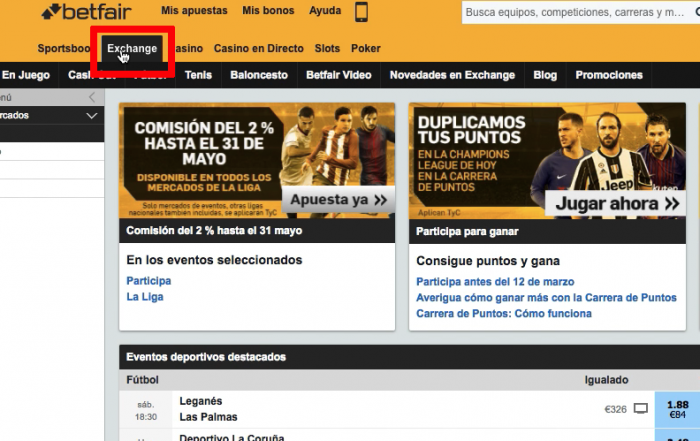Image resolution: width=700 pixels, height=441 pixels.
Task: Click the Betfair logo
Action: click(x=87, y=12)
